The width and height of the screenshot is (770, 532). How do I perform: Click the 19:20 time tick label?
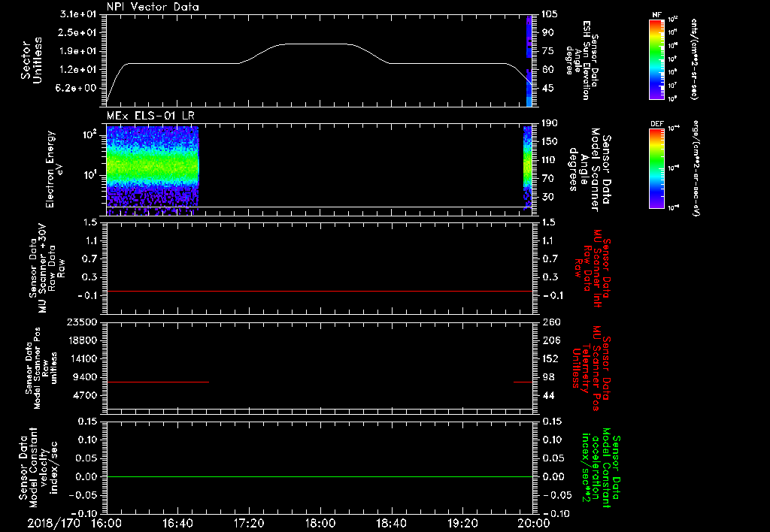tap(462, 523)
